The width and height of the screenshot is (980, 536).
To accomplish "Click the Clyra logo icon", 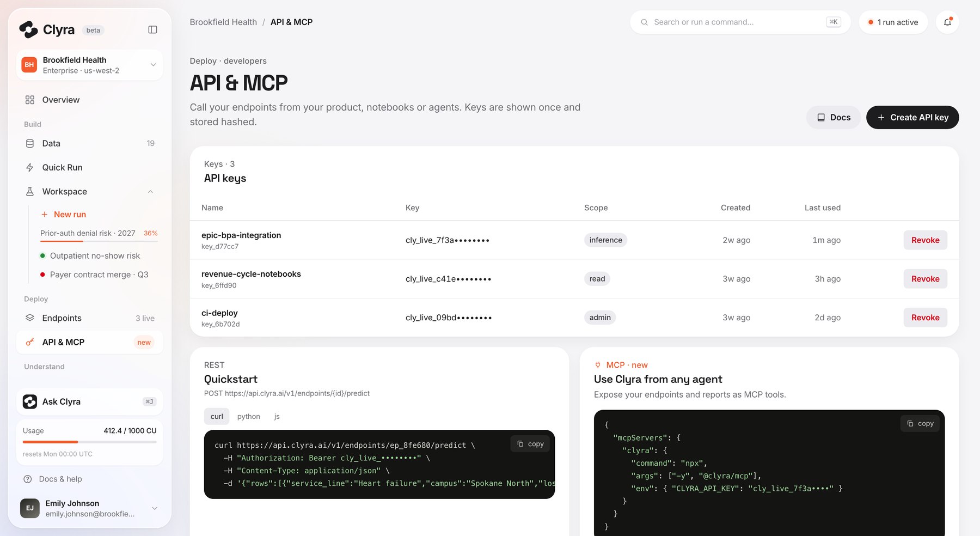I will tap(28, 29).
